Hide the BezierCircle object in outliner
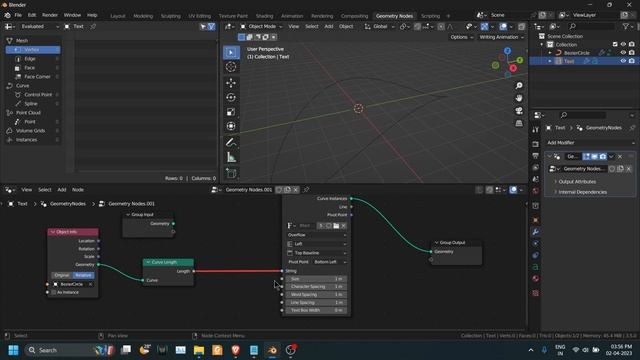Image resolution: width=640 pixels, height=360 pixels. 623,53
